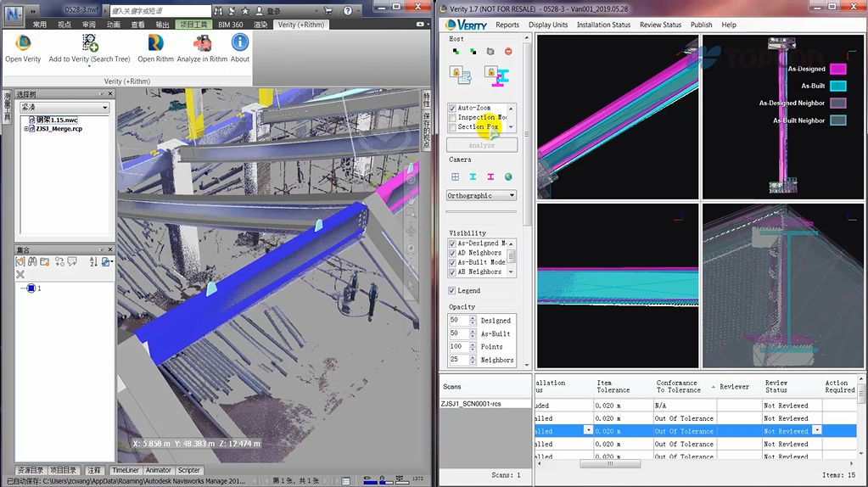Click the red remove Host icon
Screen dimensions: 868x487
click(508, 52)
